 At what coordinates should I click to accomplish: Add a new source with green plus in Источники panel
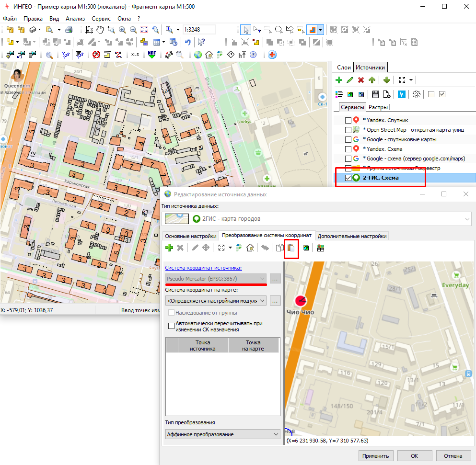339,80
